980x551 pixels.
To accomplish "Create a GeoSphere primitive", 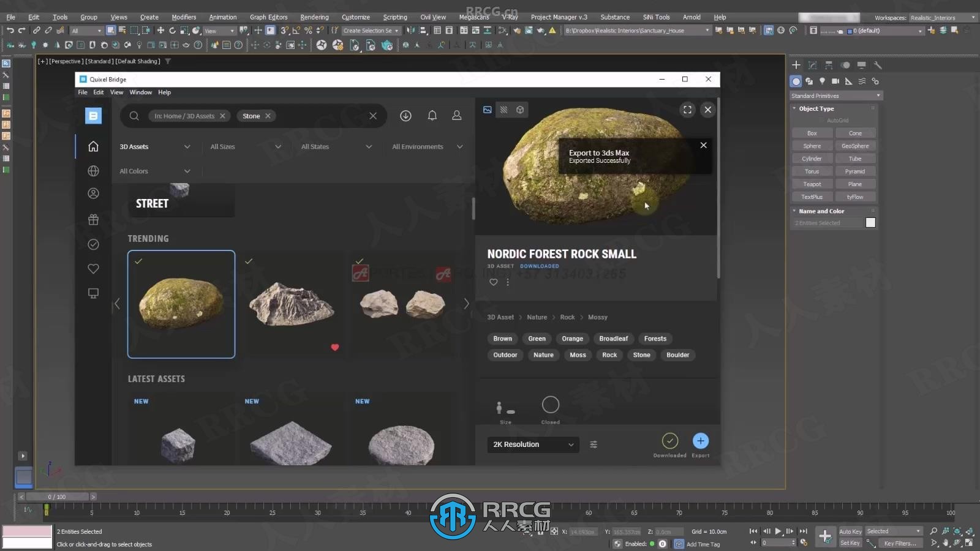I will [855, 146].
